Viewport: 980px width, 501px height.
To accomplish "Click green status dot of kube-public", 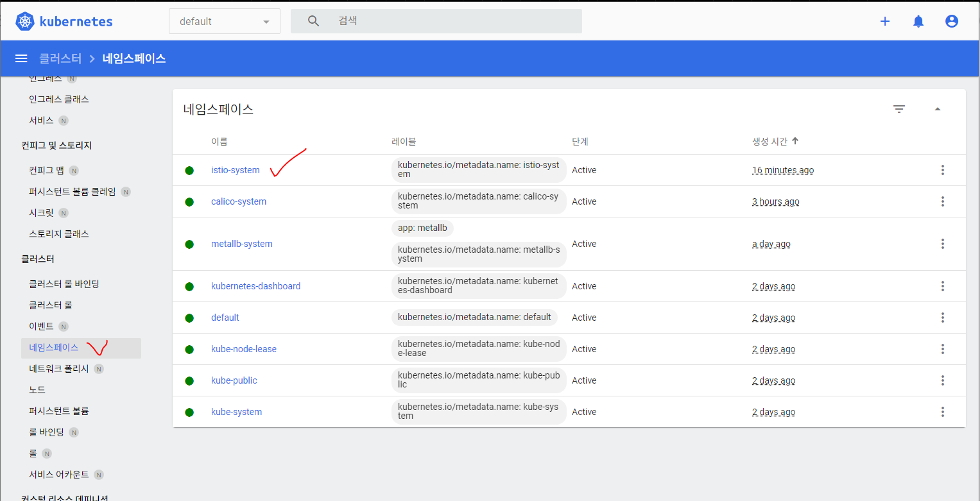I will 189,381.
